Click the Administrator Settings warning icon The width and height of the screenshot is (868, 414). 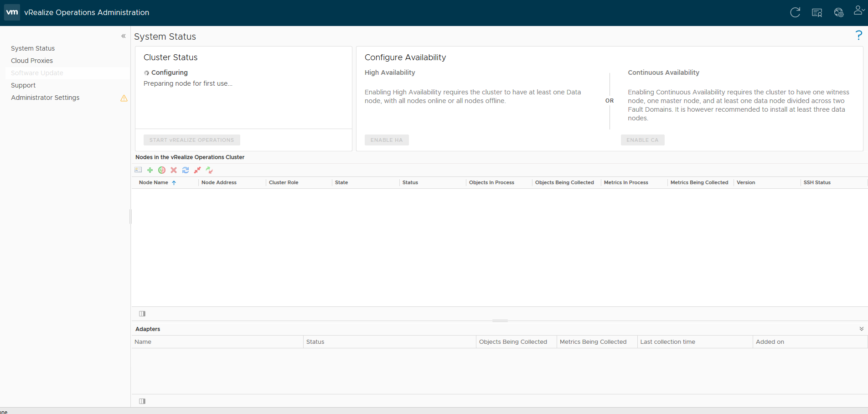click(x=124, y=98)
